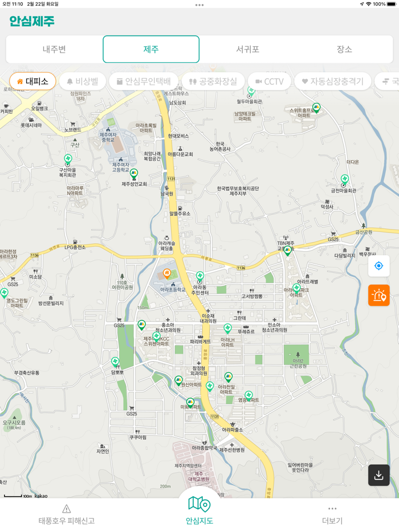399x532 pixels.
Task: Open the 서귀포 tab
Action: click(x=248, y=49)
